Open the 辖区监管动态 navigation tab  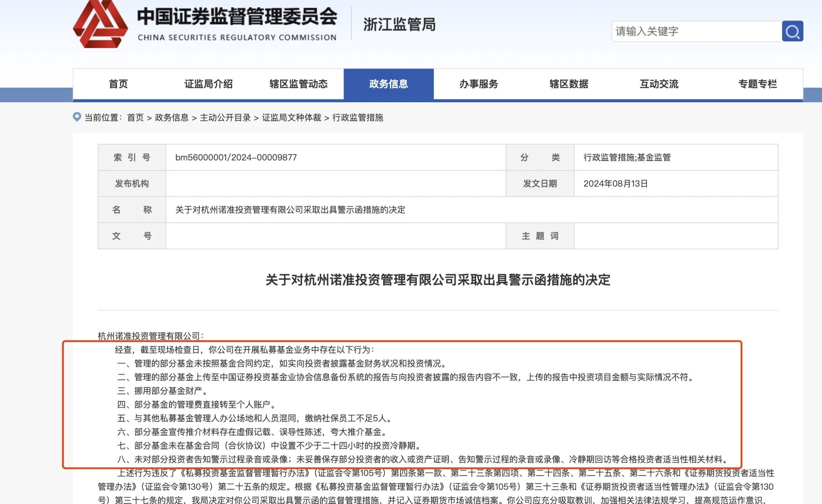(x=299, y=84)
